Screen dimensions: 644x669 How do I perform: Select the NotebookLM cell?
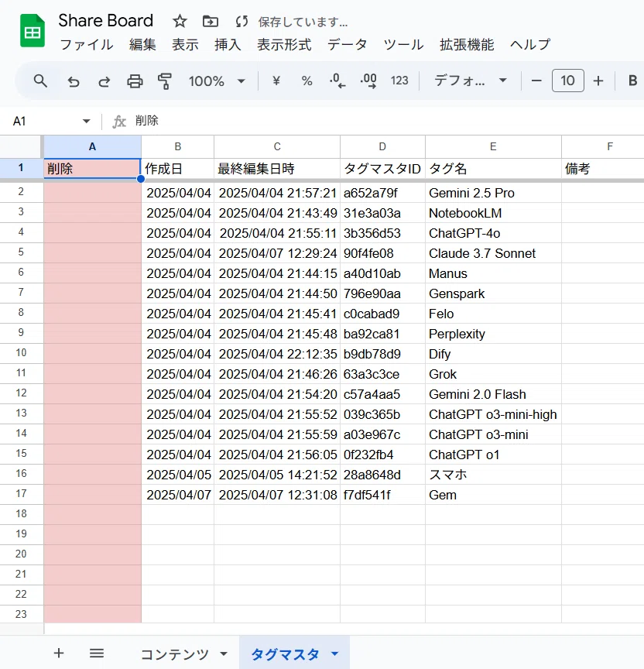click(x=493, y=213)
